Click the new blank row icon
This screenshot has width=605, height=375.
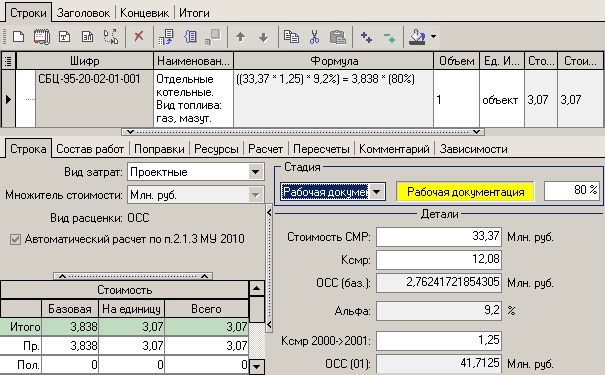click(x=18, y=37)
